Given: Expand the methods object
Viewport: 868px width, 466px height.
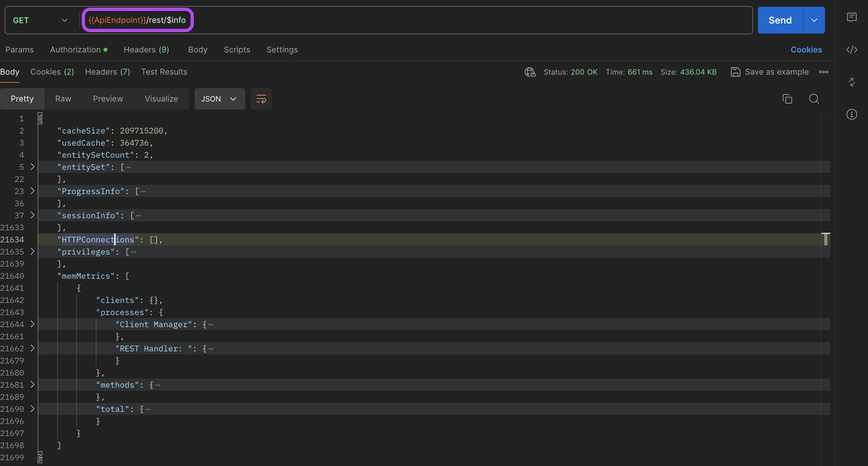Looking at the screenshot, I should 32,384.
